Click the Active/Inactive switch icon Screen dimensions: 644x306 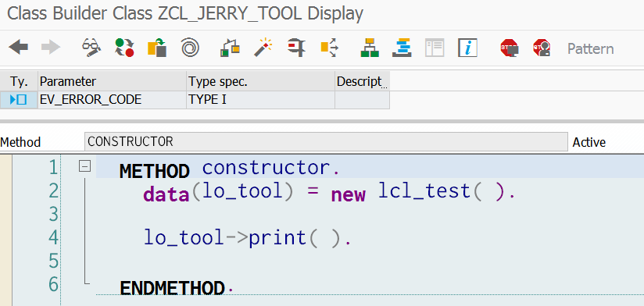pos(124,48)
